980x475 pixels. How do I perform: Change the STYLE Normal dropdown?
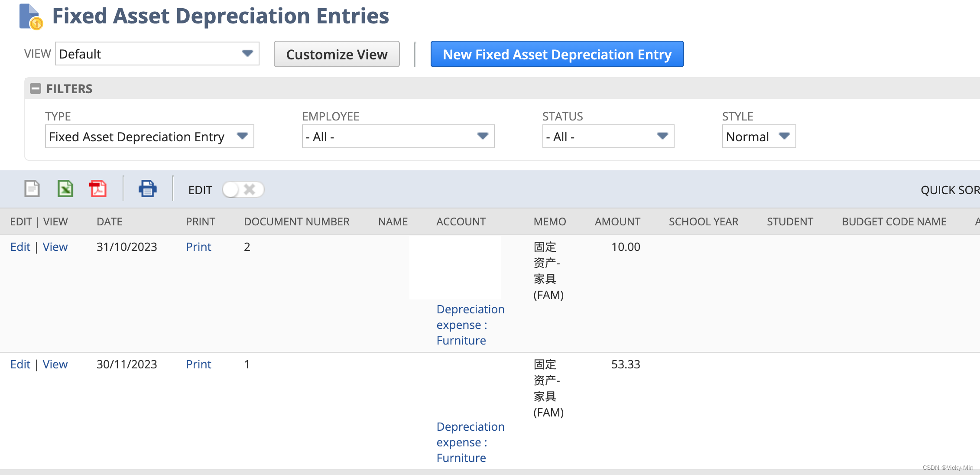759,137
